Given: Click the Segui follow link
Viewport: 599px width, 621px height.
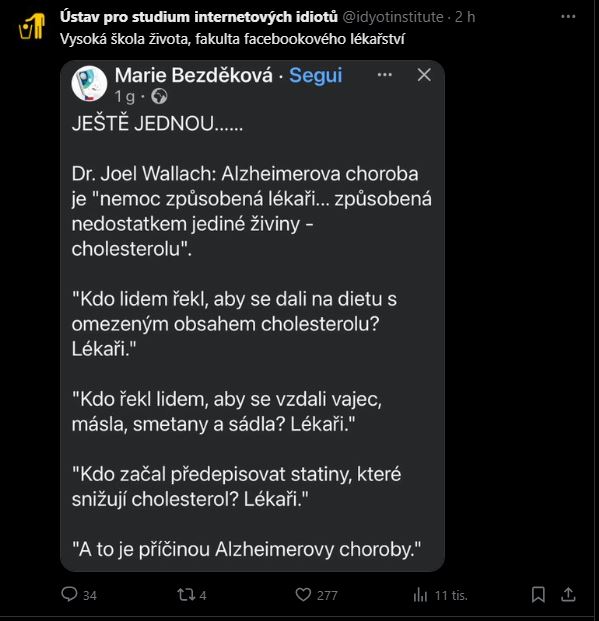Looking at the screenshot, I should tap(315, 75).
